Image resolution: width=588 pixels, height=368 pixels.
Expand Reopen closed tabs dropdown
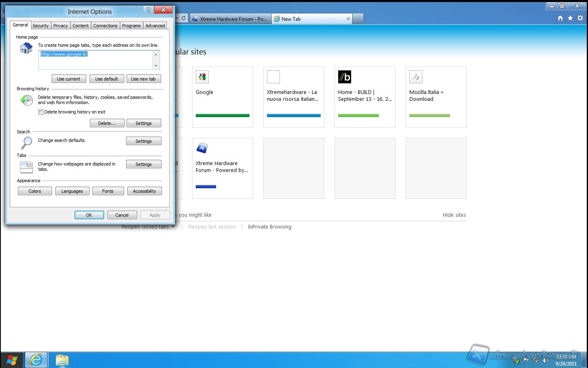click(173, 227)
